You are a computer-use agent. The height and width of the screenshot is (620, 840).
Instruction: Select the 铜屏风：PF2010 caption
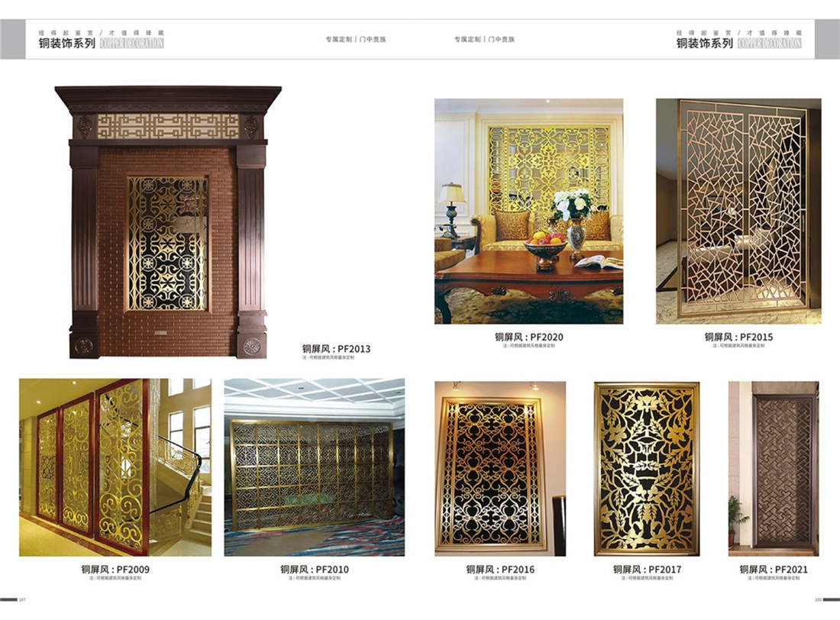coord(315,570)
